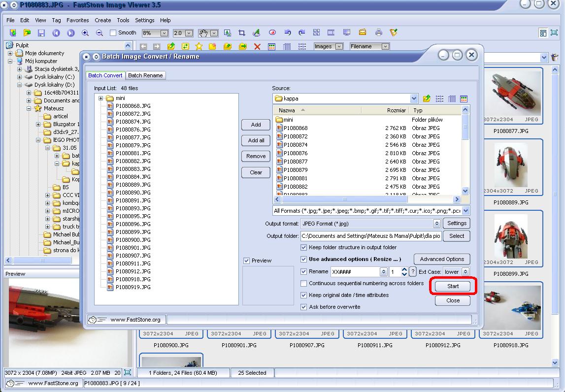
Task: Click the import from camera icon
Action: (x=13, y=33)
